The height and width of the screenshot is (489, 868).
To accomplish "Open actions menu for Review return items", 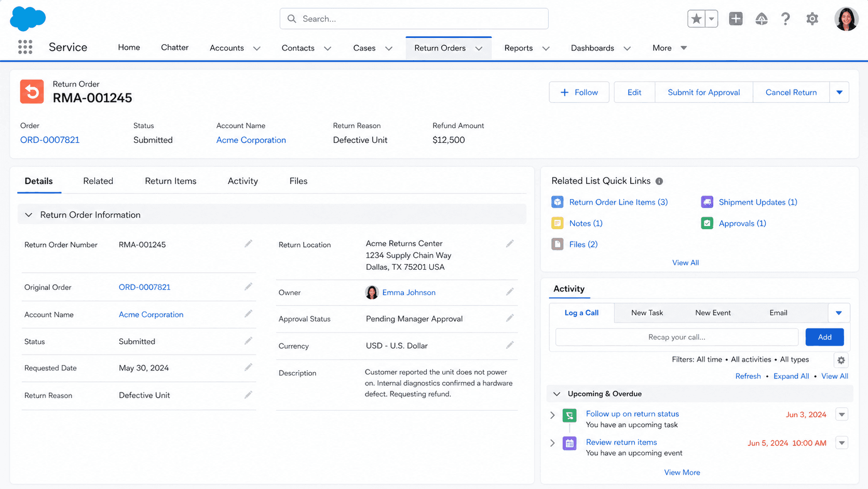I will [842, 443].
